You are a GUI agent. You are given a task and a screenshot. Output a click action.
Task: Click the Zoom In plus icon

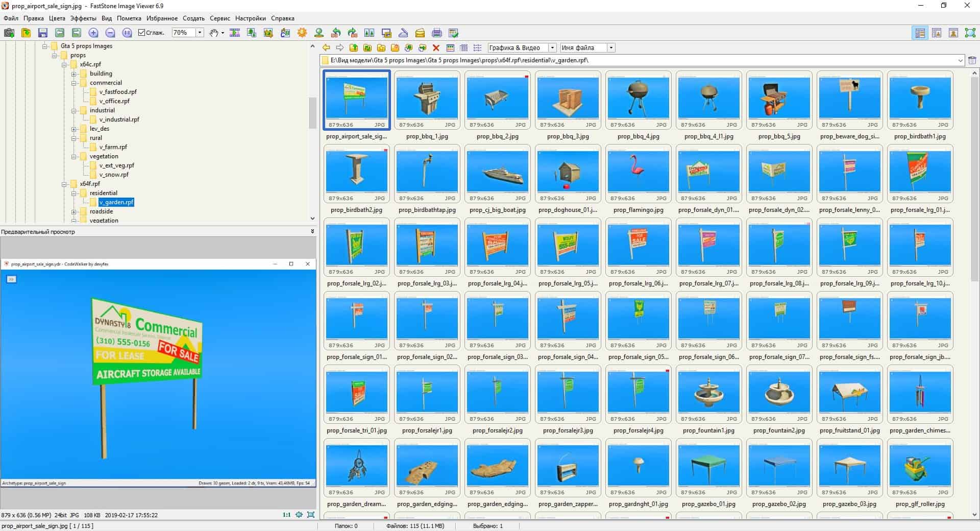pyautogui.click(x=93, y=33)
